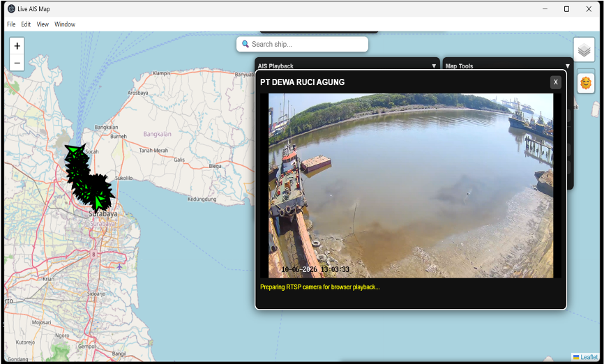The image size is (604, 364).
Task: Click the Arosbaya label on map
Action: [x=138, y=93]
